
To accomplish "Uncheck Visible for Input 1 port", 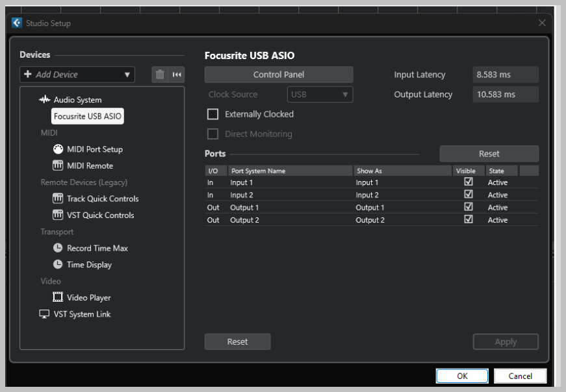I will (468, 182).
